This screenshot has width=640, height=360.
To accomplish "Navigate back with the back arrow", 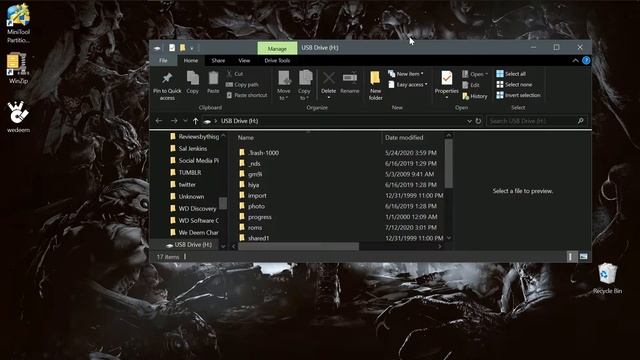I will (x=159, y=121).
